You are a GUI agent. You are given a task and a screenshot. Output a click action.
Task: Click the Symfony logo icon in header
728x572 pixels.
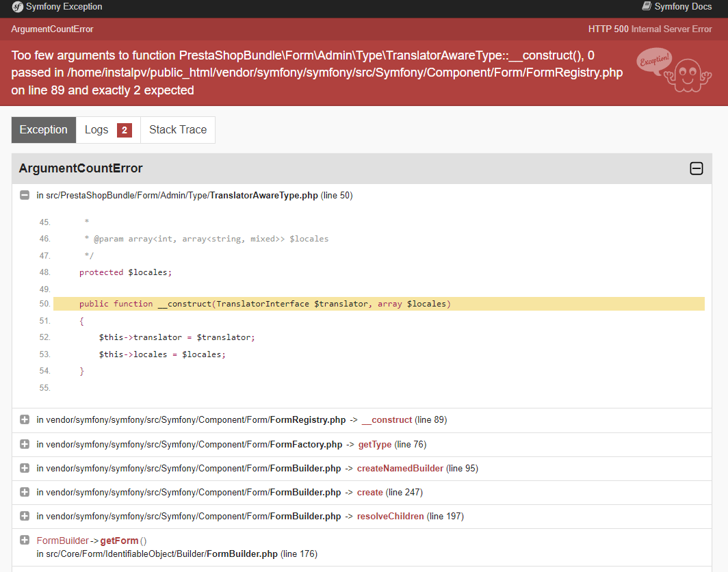[17, 7]
